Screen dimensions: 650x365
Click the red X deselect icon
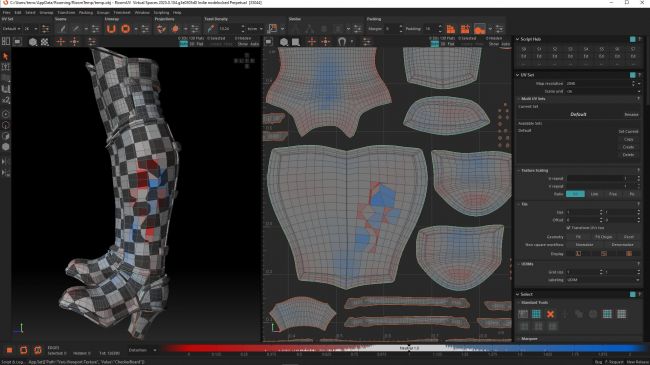550,314
